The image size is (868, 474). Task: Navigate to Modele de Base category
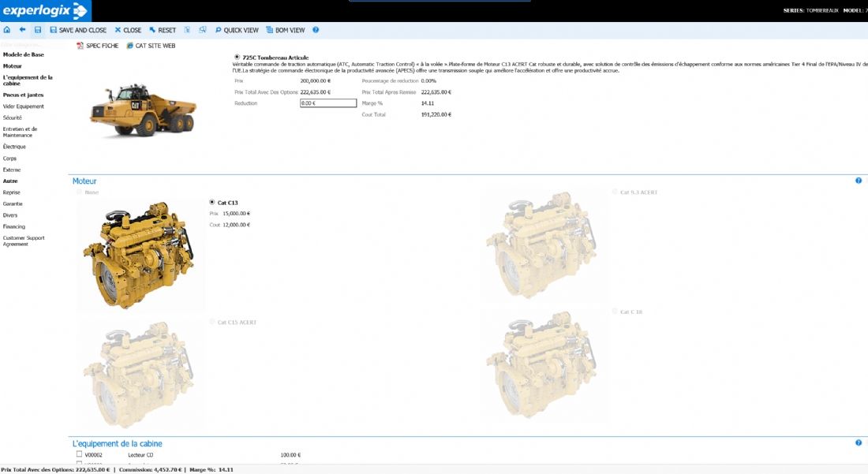(23, 54)
